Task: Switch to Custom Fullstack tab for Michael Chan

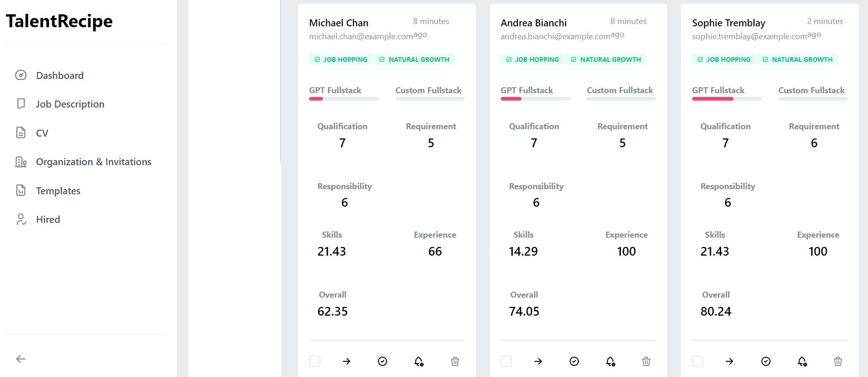Action: pyautogui.click(x=428, y=90)
